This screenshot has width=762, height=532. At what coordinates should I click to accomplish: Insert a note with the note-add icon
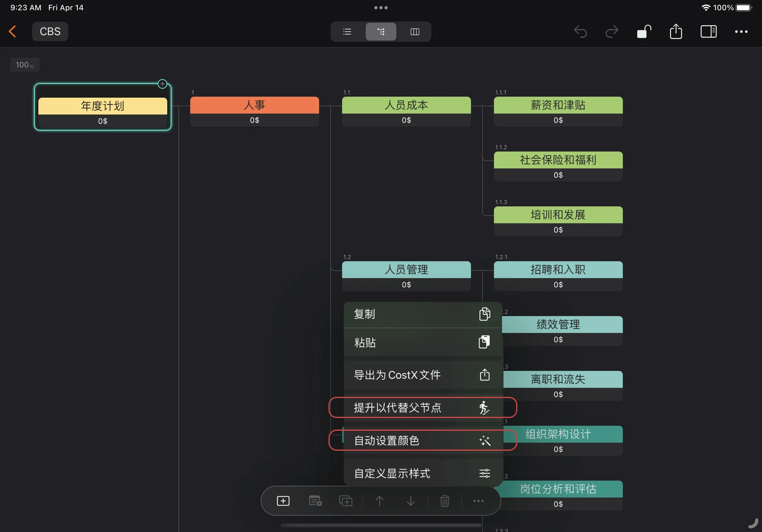(x=315, y=501)
